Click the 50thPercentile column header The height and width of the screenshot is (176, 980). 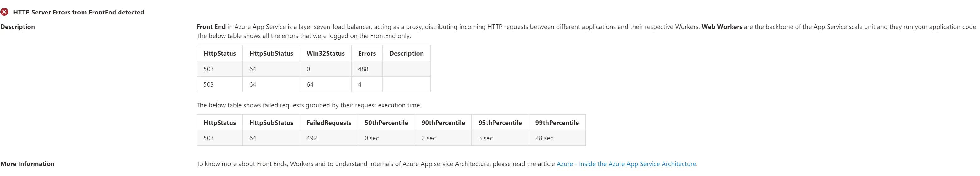pos(386,123)
